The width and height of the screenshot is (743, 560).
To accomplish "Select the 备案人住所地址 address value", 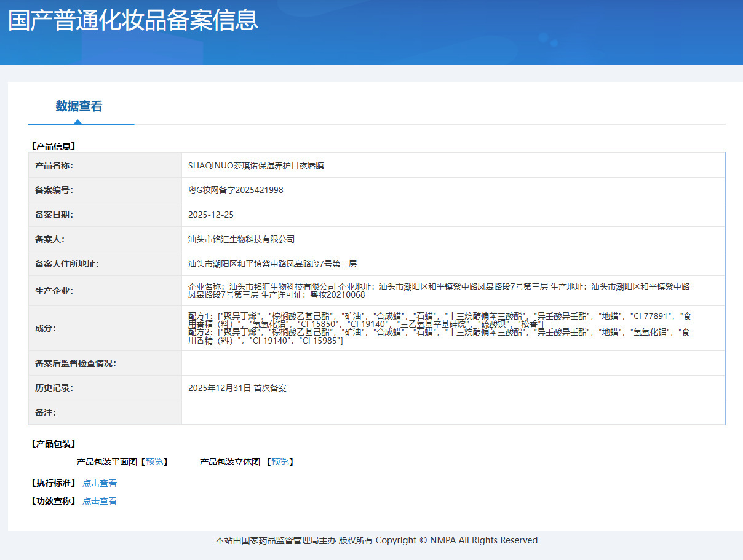I will (272, 264).
